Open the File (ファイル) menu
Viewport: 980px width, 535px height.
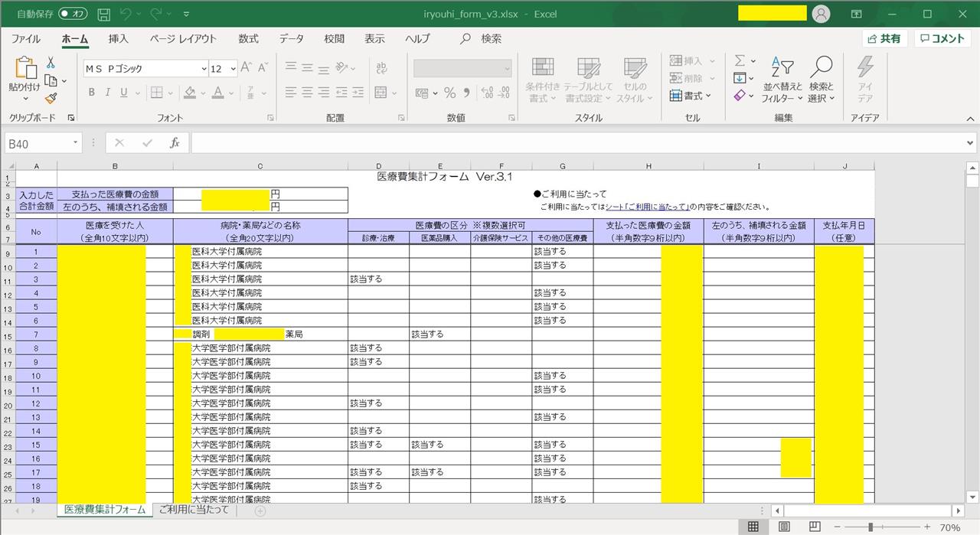(26, 39)
